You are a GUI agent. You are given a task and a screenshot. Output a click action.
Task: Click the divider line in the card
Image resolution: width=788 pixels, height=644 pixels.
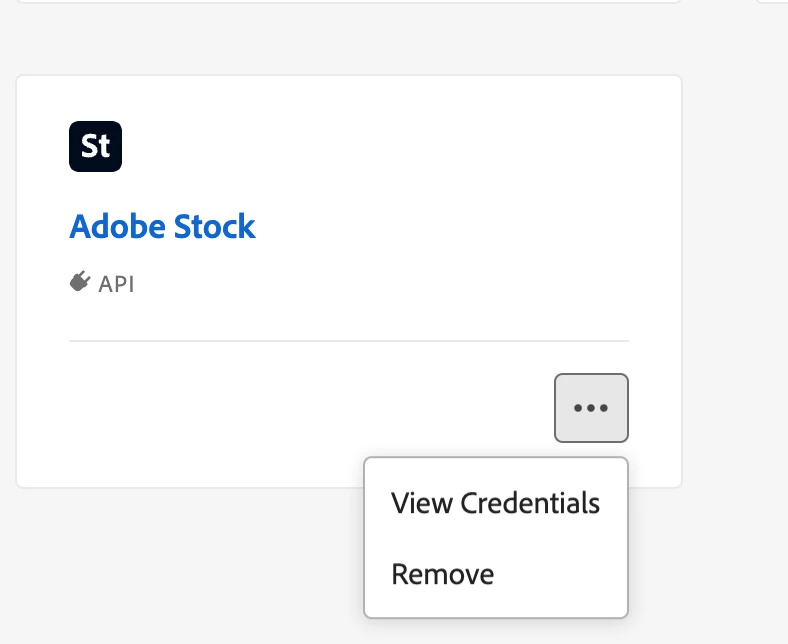[348, 341]
